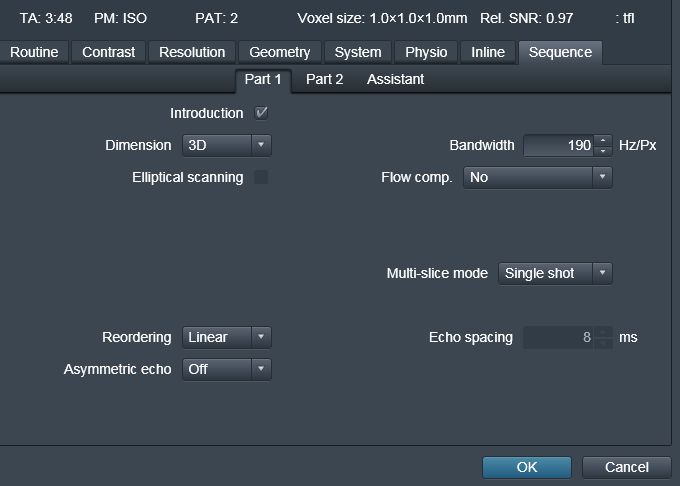Open the Resolution tab
This screenshot has height=486, width=680.
coord(193,52)
